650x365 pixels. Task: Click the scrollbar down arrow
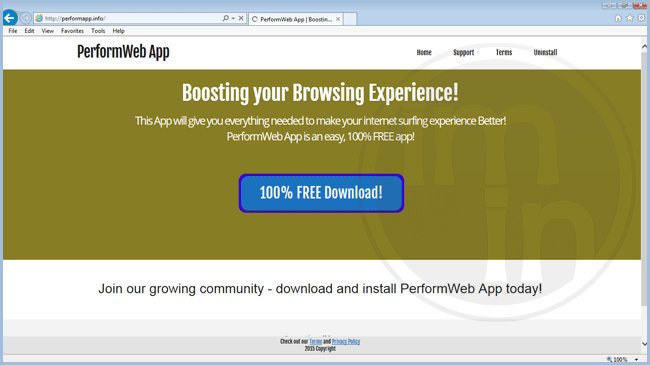click(644, 343)
